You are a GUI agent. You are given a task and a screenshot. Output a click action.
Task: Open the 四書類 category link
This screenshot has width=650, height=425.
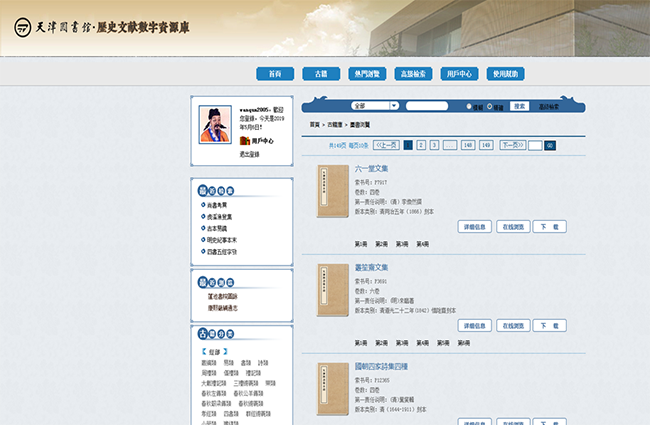pos(231,414)
